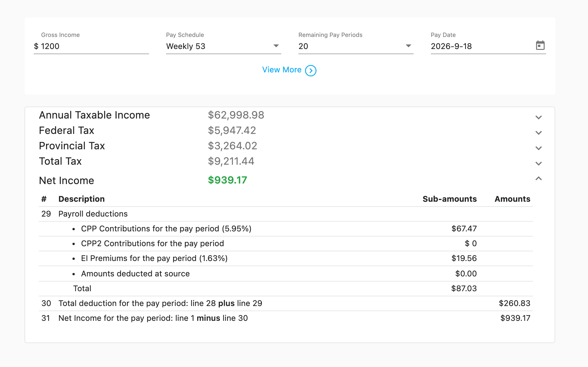Click the $3,264.02 provincial tax value
Viewport: 588px width, 367px height.
[233, 146]
